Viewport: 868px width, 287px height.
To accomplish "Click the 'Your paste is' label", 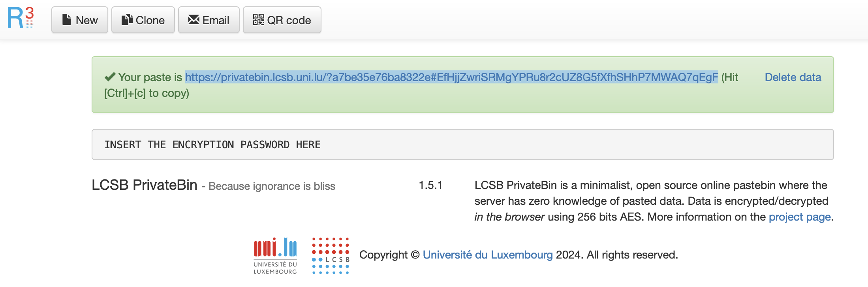I will pyautogui.click(x=150, y=77).
